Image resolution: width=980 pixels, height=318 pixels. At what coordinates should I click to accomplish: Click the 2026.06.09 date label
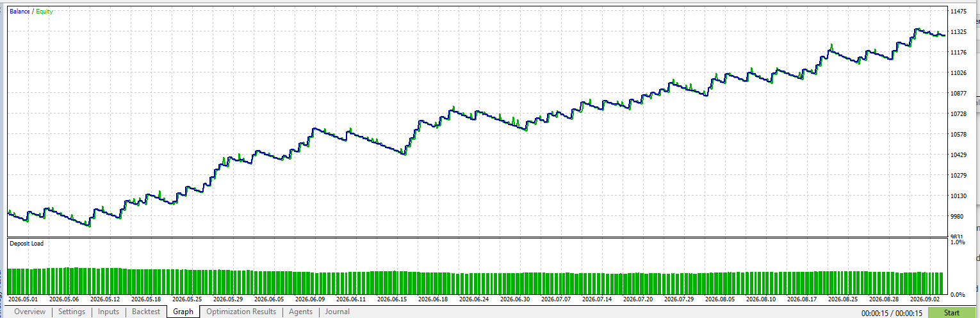click(311, 299)
